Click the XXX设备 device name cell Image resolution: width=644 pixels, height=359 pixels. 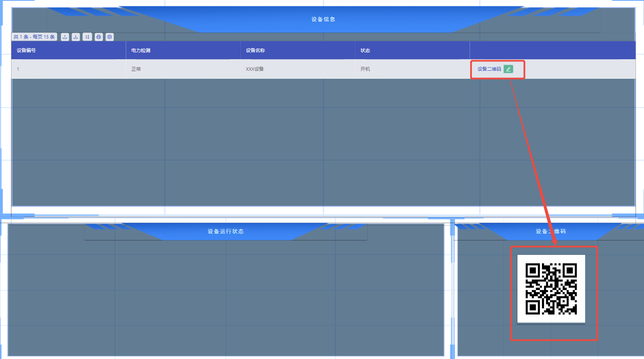click(298, 69)
